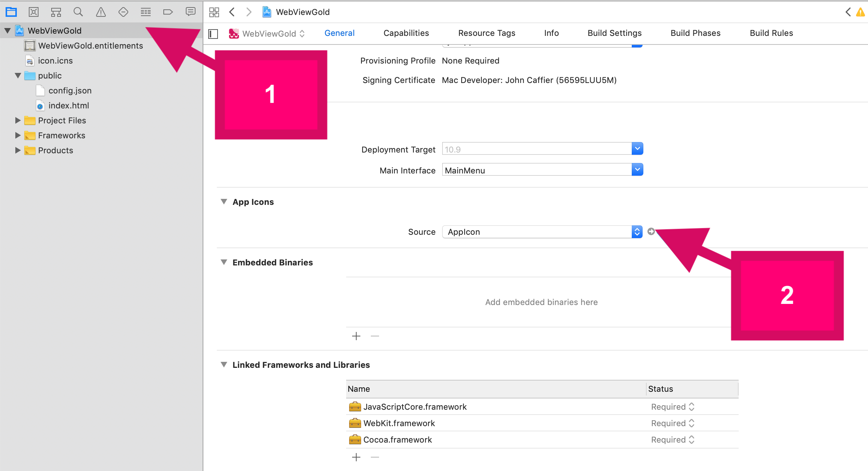Open the Test navigator diamond icon
The height and width of the screenshot is (471, 868).
coord(123,12)
